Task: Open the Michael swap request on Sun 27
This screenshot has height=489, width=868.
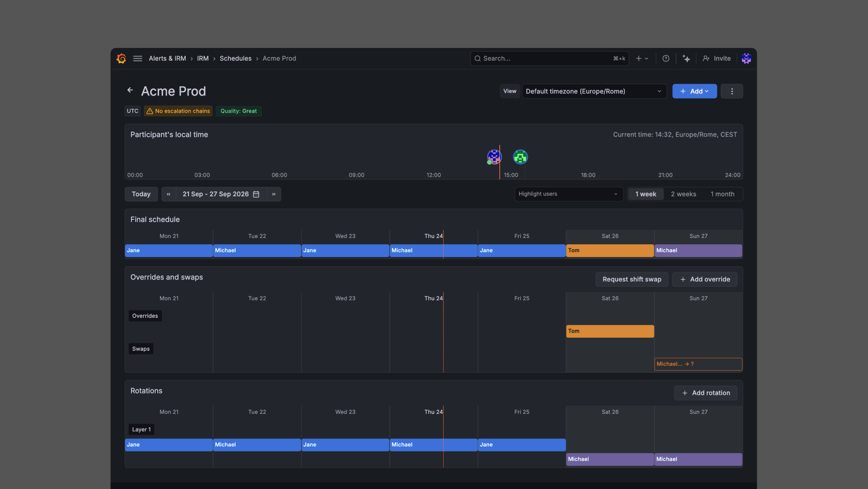Action: click(x=698, y=364)
